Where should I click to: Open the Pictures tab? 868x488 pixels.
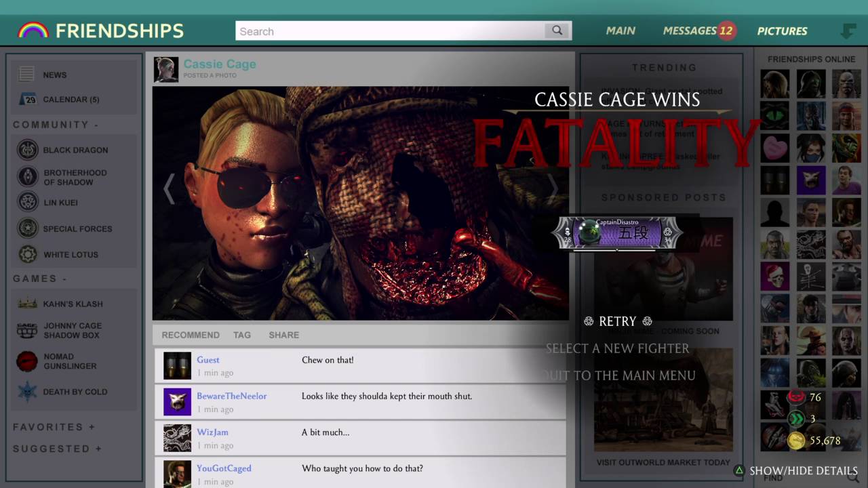(782, 30)
